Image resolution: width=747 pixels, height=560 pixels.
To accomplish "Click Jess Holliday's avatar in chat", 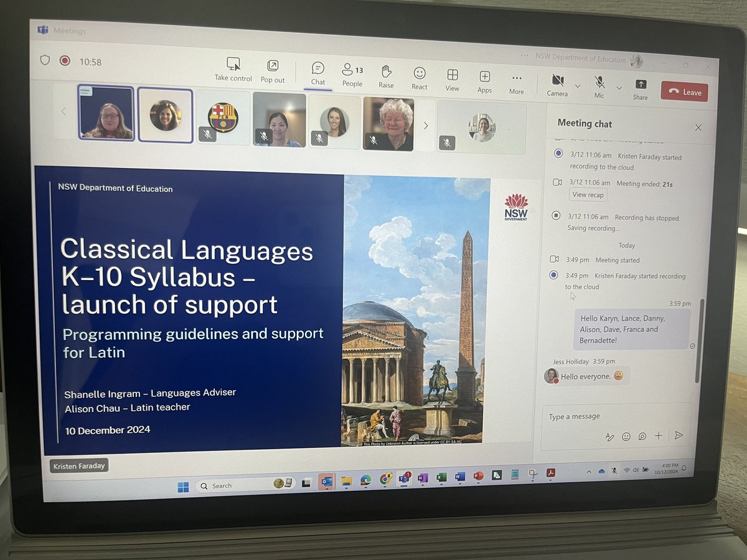I will pyautogui.click(x=551, y=376).
